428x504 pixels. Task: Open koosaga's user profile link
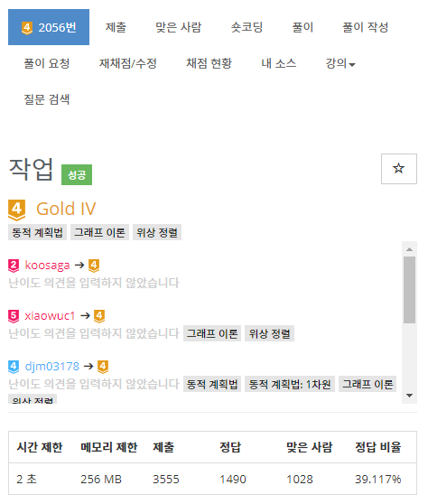47,266
